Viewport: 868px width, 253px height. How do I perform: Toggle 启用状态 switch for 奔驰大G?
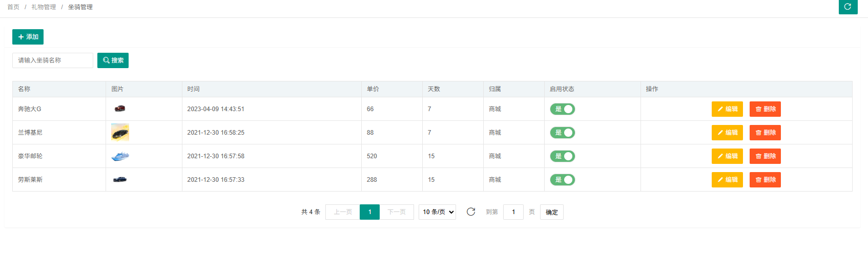pyautogui.click(x=562, y=109)
